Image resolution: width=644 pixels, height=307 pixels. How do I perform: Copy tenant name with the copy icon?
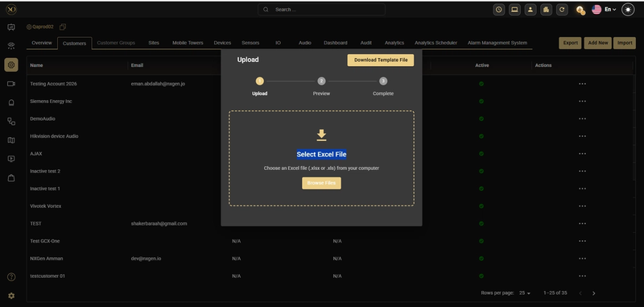(x=63, y=27)
